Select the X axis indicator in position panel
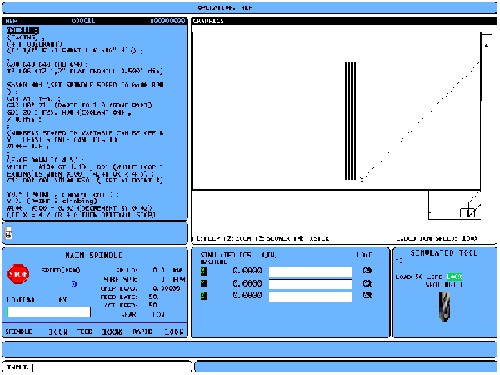 [x=204, y=271]
